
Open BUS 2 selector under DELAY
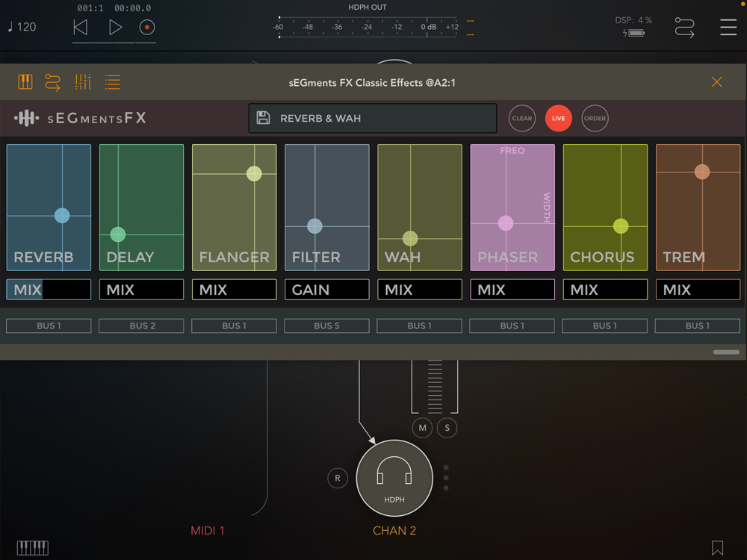pyautogui.click(x=141, y=326)
